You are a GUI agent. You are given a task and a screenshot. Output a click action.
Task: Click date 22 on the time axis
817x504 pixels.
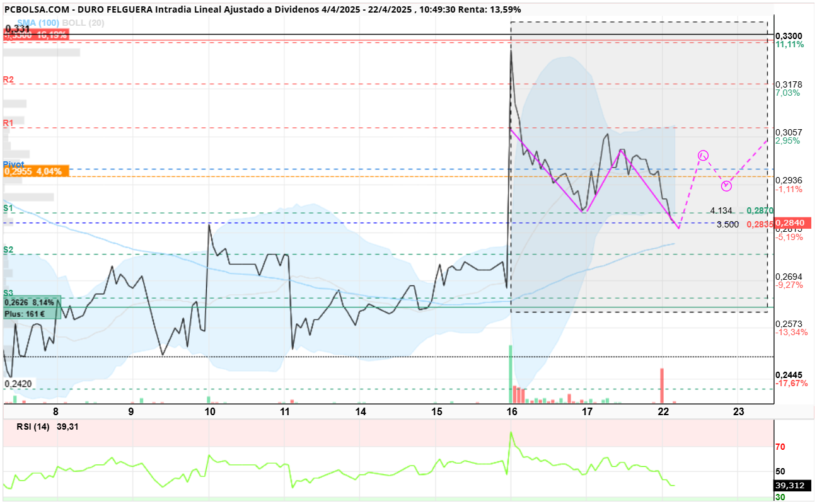point(663,412)
